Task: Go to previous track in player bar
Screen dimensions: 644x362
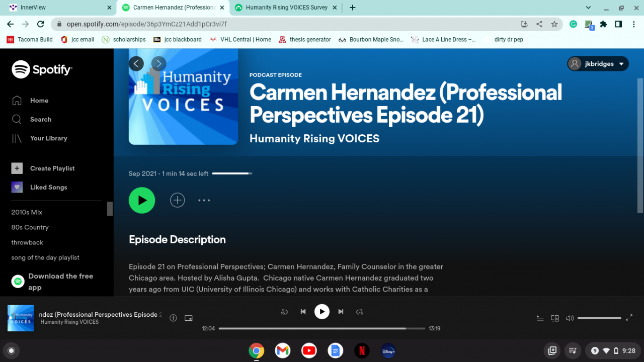Action: 303,312
